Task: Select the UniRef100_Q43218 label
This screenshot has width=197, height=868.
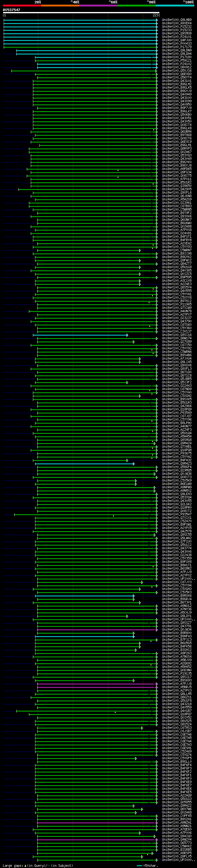Action: [177, 704]
